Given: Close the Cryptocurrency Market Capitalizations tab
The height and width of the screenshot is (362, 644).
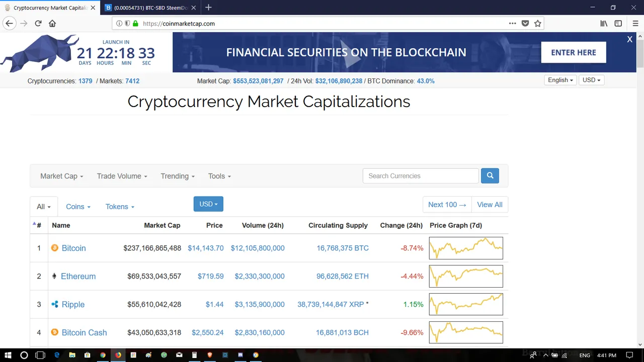Looking at the screenshot, I should 93,8.
